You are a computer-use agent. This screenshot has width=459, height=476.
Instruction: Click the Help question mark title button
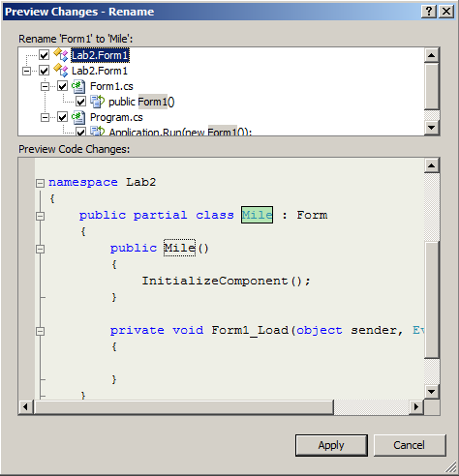click(429, 12)
